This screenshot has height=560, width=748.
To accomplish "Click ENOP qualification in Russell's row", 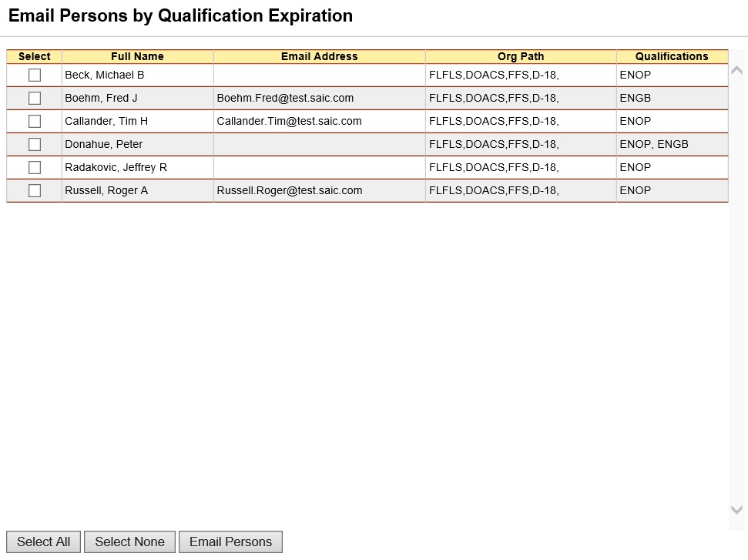I will [x=635, y=190].
